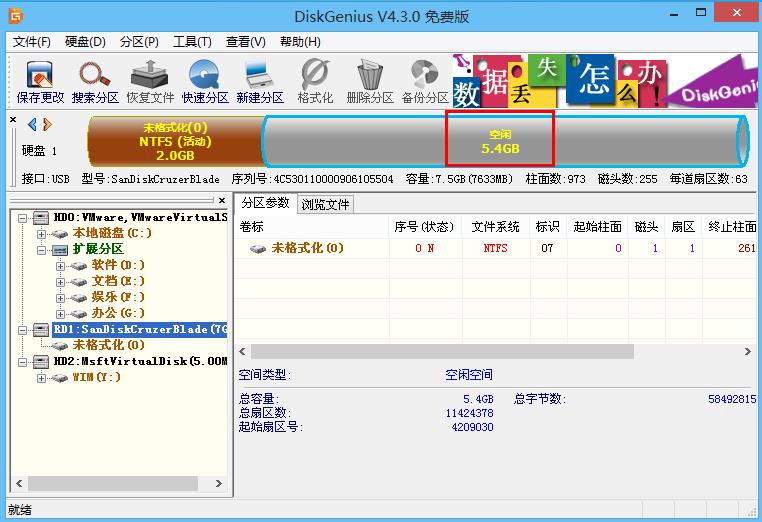
Task: Click the tree panel right scroll arrow
Action: pos(219,483)
